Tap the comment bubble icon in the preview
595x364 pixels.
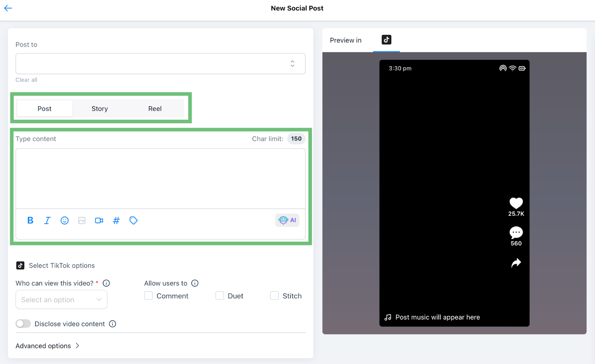pyautogui.click(x=516, y=233)
